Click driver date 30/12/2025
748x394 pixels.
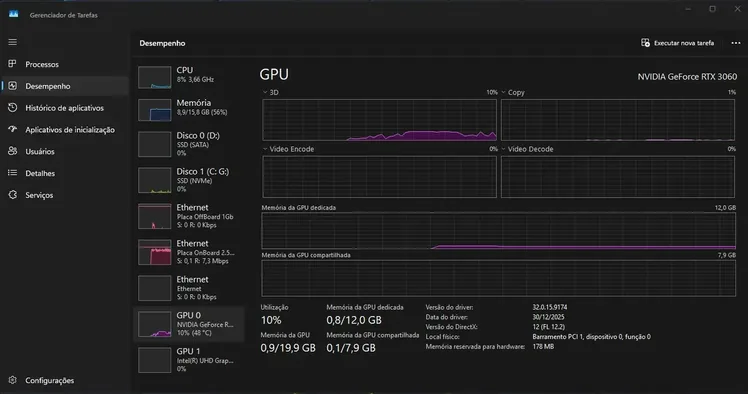click(x=548, y=317)
